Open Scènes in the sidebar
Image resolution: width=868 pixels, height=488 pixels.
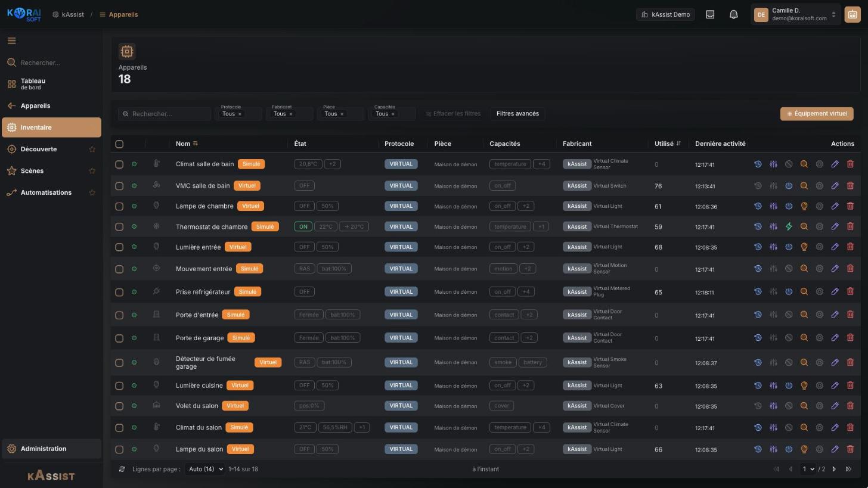point(51,171)
